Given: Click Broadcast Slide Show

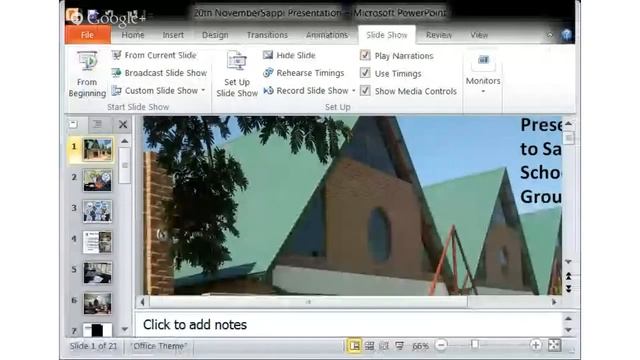Looking at the screenshot, I should [x=159, y=73].
